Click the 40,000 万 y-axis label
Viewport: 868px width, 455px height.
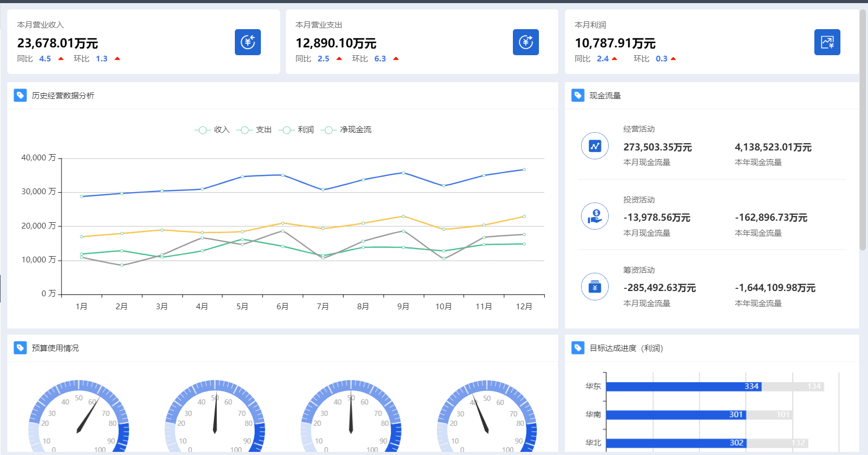tap(39, 158)
